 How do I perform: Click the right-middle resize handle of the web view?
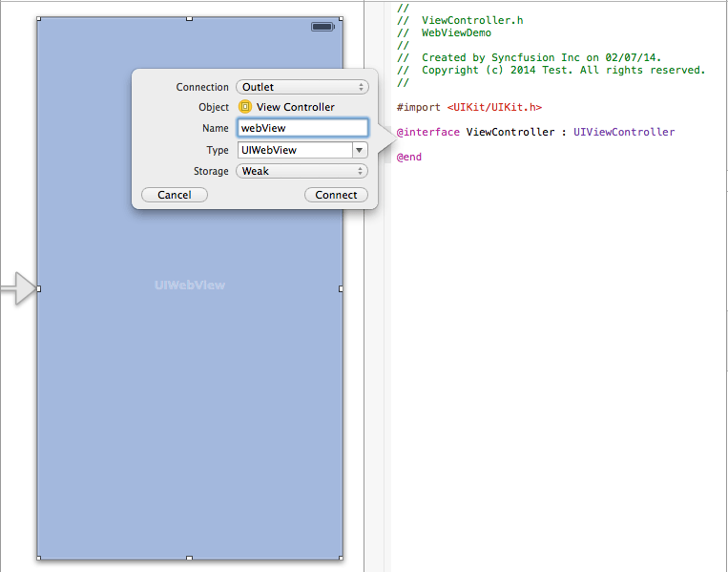click(x=341, y=288)
